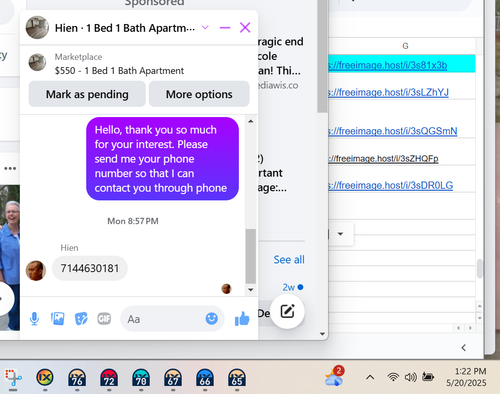This screenshot has width=500, height=394.
Task: Open Snipping Tool from the taskbar
Action: pos(13,378)
